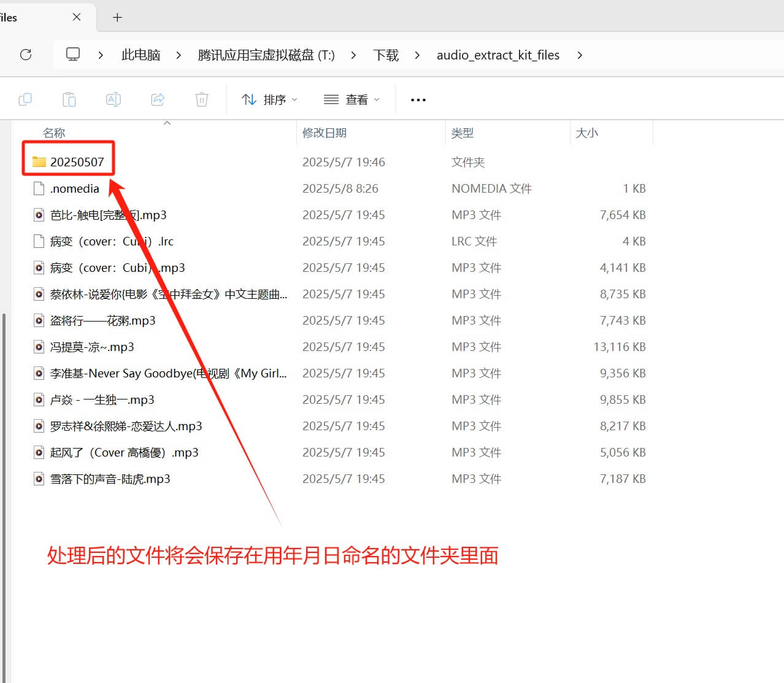Navigate to 下载 breadcrumb folder
The image size is (784, 683).
(385, 55)
